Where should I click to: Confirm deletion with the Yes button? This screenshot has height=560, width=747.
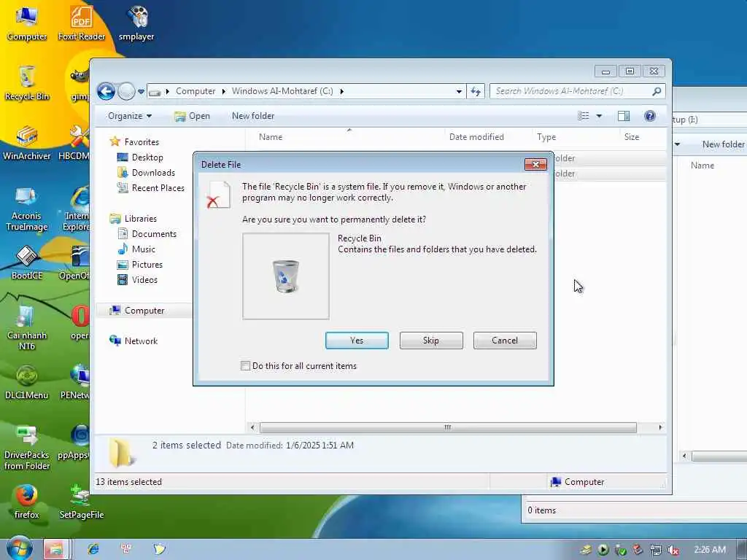click(x=356, y=341)
